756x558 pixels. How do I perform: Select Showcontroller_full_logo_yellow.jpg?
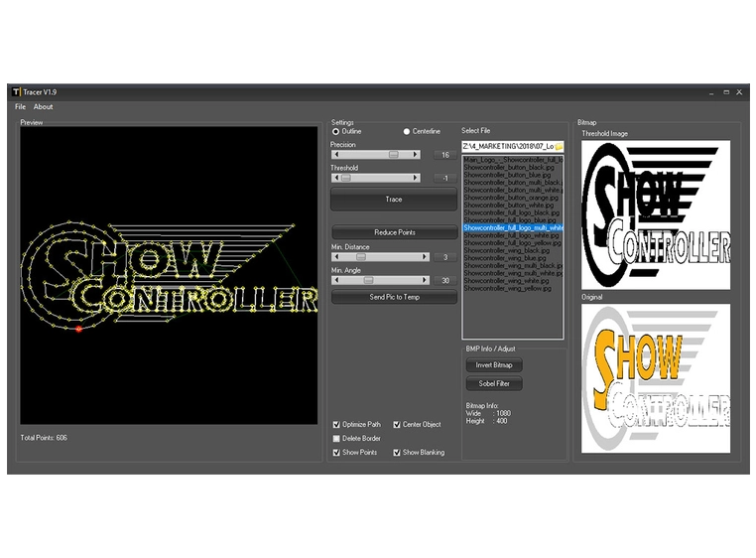click(513, 243)
